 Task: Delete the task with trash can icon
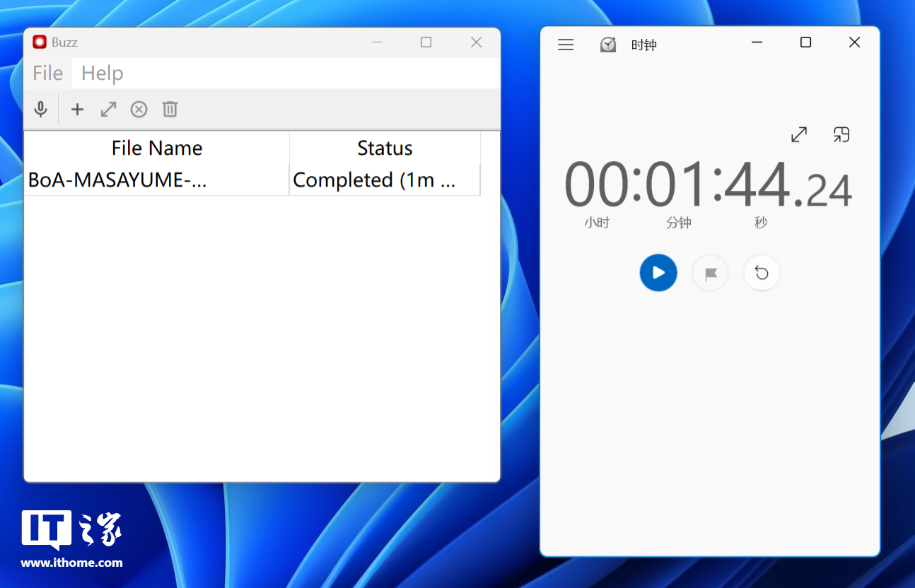pyautogui.click(x=170, y=110)
